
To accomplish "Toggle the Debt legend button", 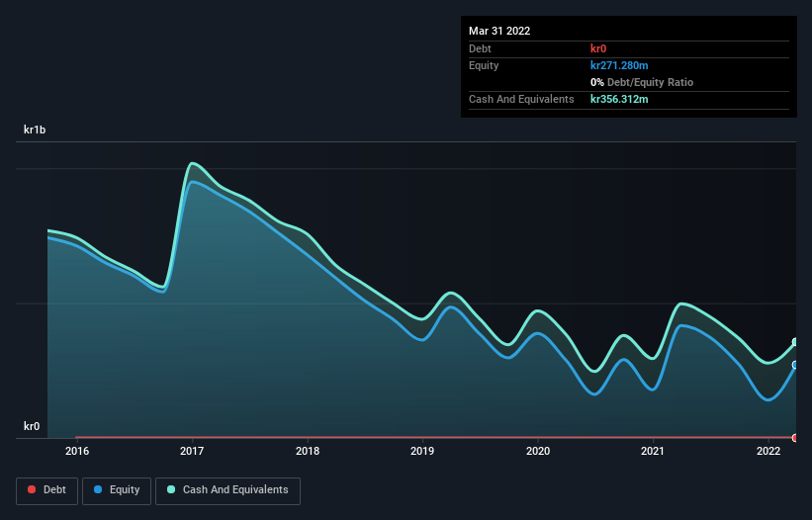I will click(x=46, y=490).
